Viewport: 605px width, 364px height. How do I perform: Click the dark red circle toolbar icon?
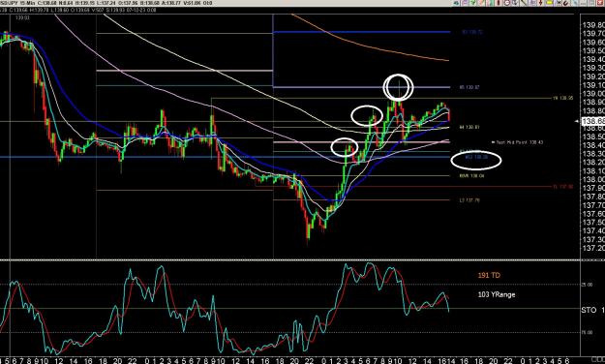click(507, 3)
